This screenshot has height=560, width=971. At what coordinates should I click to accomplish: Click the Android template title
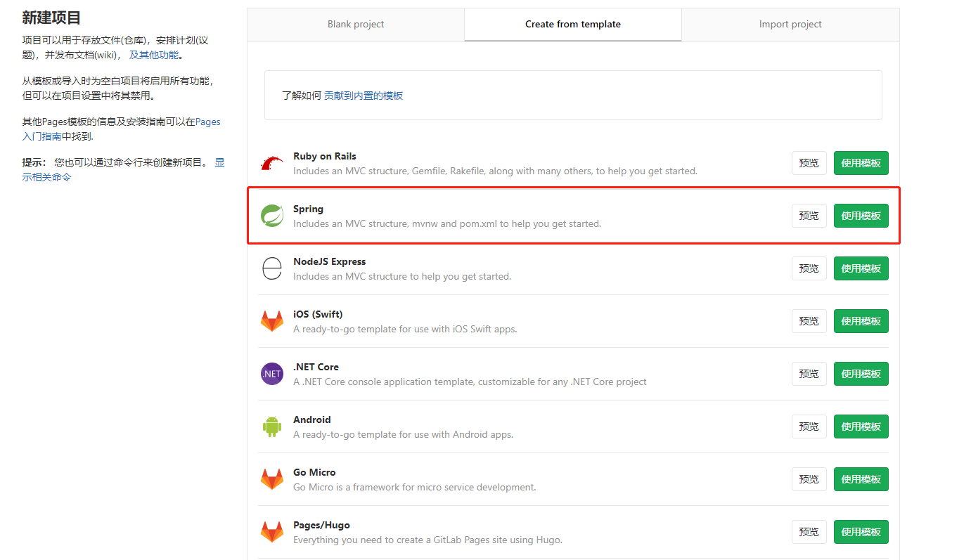(312, 419)
